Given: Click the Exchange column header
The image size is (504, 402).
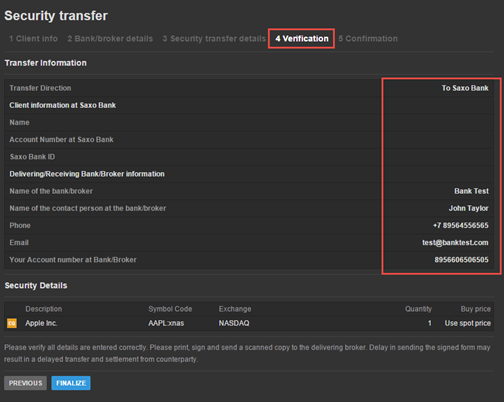Looking at the screenshot, I should tap(235, 309).
